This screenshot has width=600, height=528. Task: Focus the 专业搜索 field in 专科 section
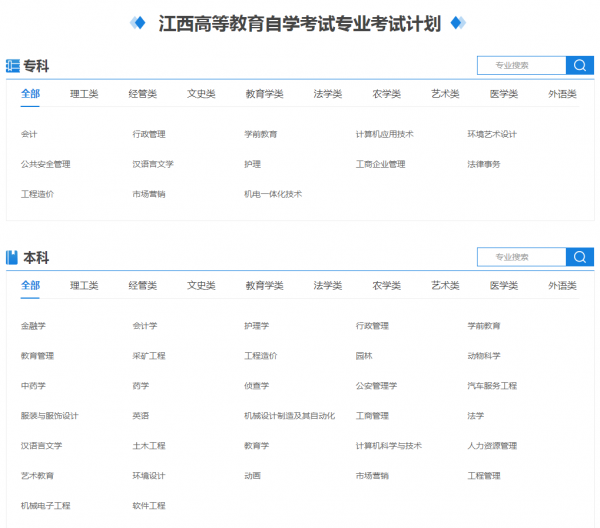(522, 65)
